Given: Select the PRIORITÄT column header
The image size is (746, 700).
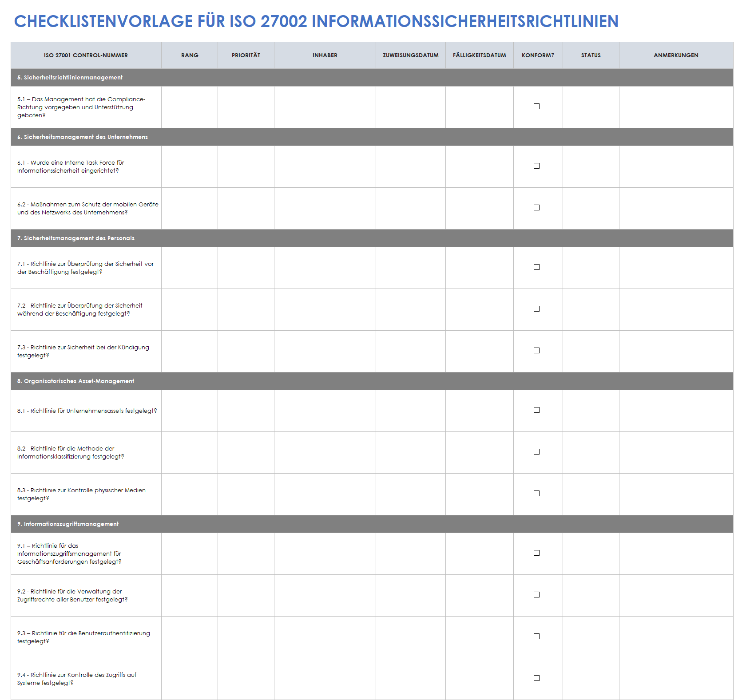Looking at the screenshot, I should [x=246, y=55].
